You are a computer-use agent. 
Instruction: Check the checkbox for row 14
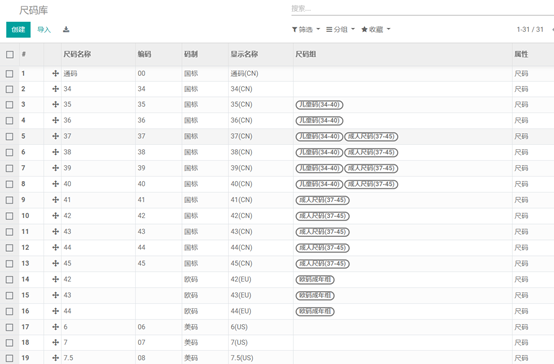pos(10,280)
